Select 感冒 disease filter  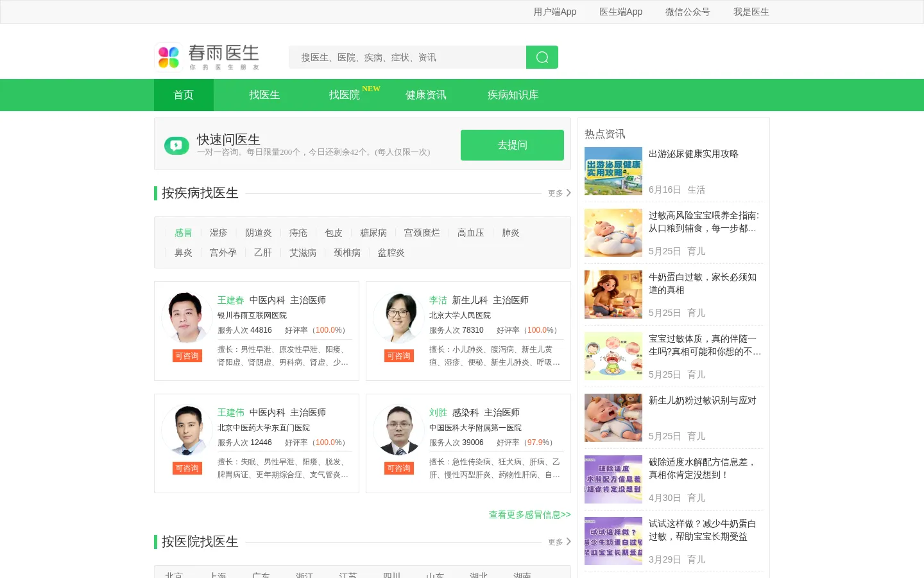pyautogui.click(x=184, y=232)
